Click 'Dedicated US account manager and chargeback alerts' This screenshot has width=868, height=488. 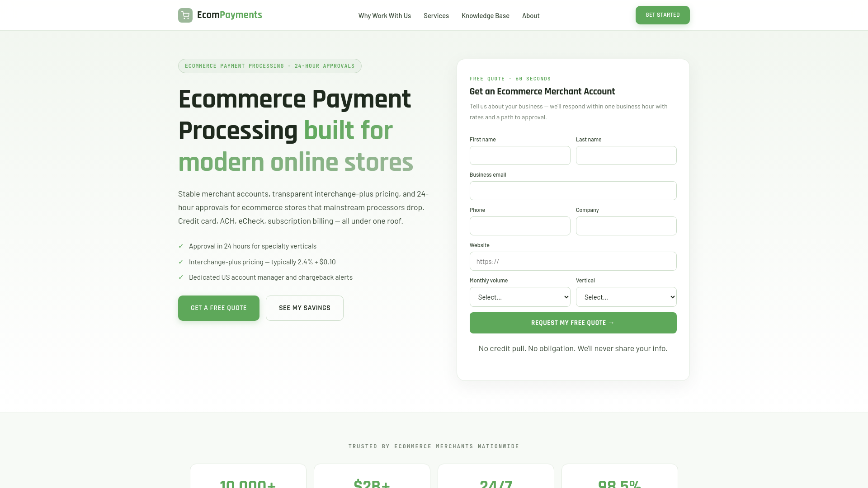coord(271,277)
